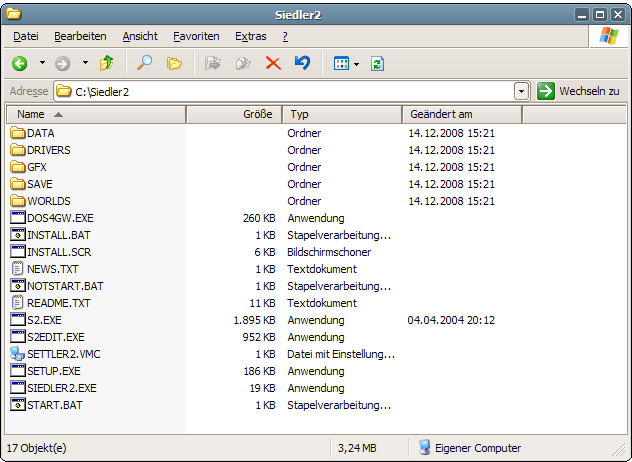Click My Computer icon in status bar
Image resolution: width=632 pixels, height=462 pixels.
pos(424,447)
